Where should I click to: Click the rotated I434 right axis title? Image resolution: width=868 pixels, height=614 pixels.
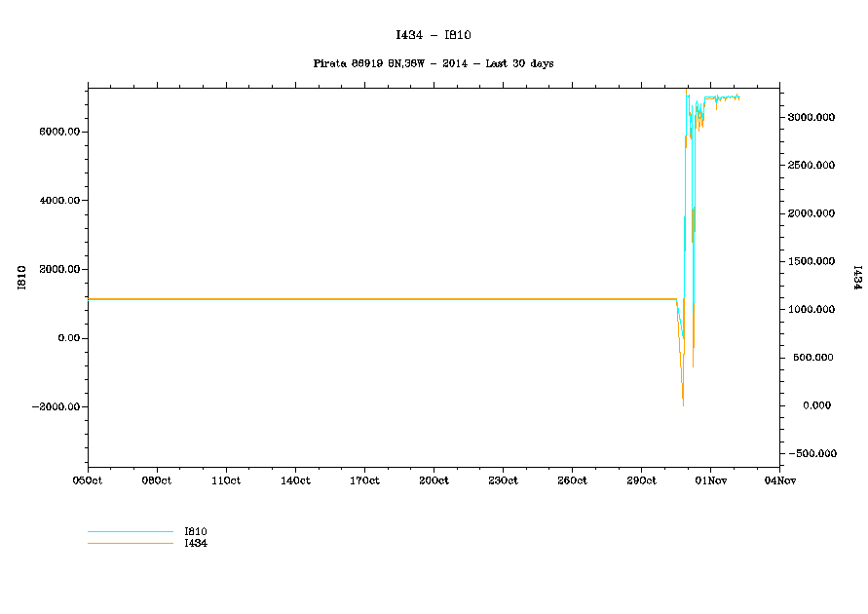pyautogui.click(x=856, y=278)
